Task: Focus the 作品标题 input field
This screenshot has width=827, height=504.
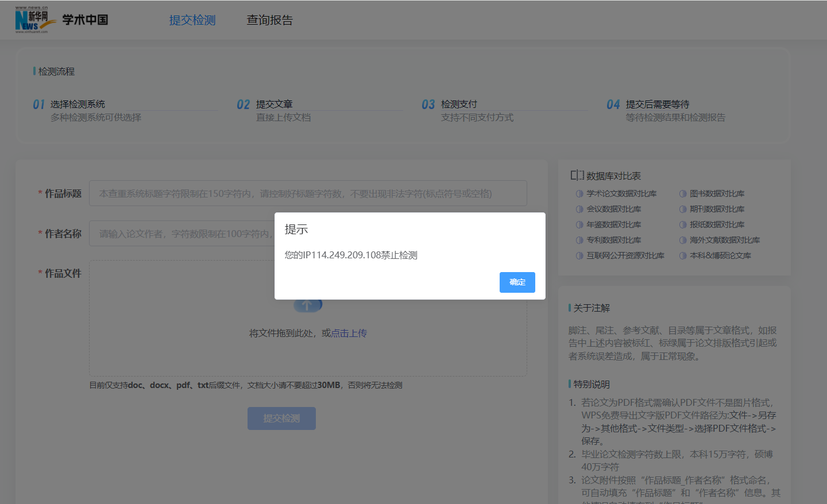Action: pyautogui.click(x=308, y=193)
